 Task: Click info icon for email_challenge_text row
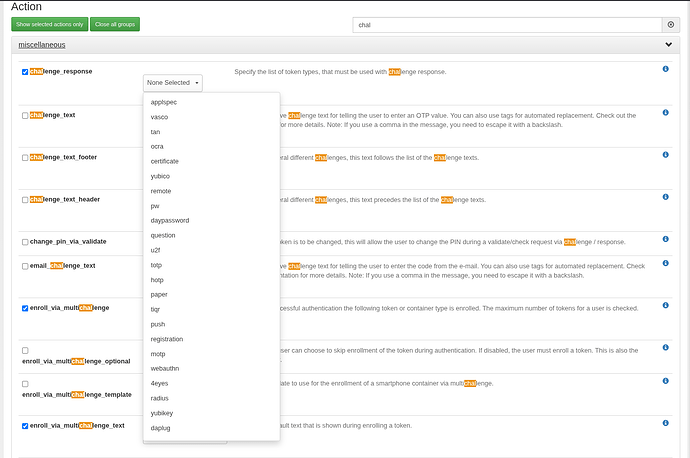666,263
